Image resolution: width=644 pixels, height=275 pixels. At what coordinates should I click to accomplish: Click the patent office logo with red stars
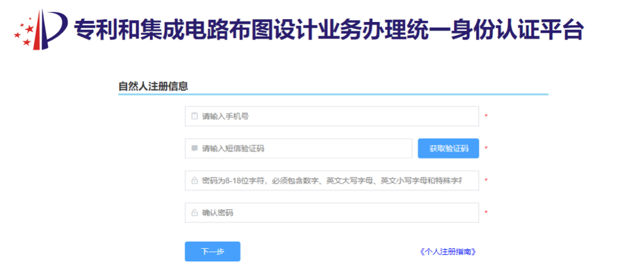pos(40,29)
